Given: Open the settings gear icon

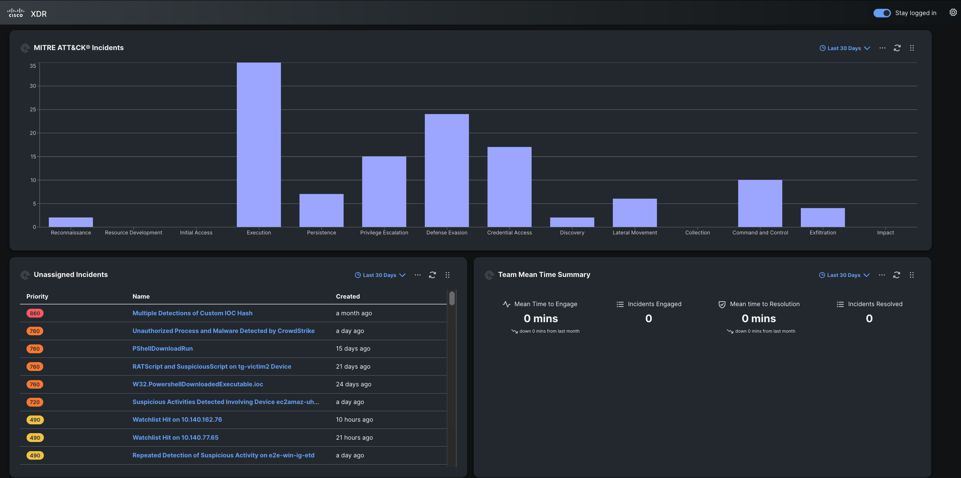Looking at the screenshot, I should point(952,12).
